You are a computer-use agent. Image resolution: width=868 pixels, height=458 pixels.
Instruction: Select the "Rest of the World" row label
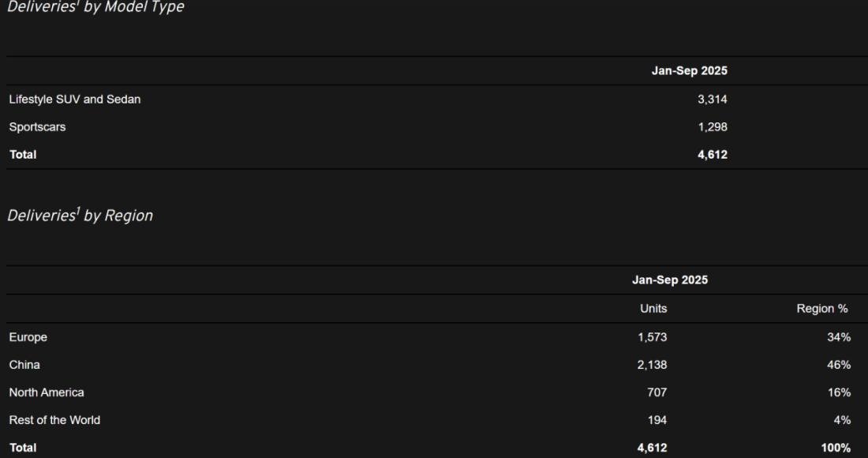pyautogui.click(x=54, y=420)
